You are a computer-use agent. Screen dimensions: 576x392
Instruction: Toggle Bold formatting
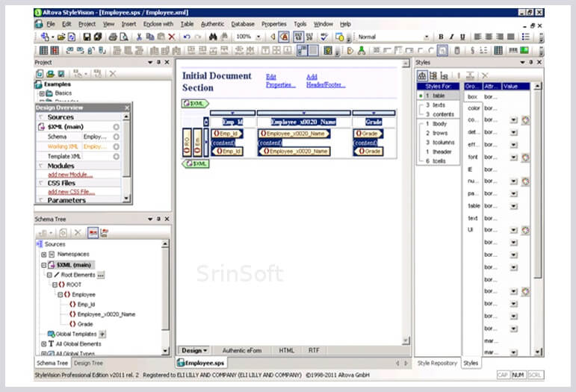point(441,37)
